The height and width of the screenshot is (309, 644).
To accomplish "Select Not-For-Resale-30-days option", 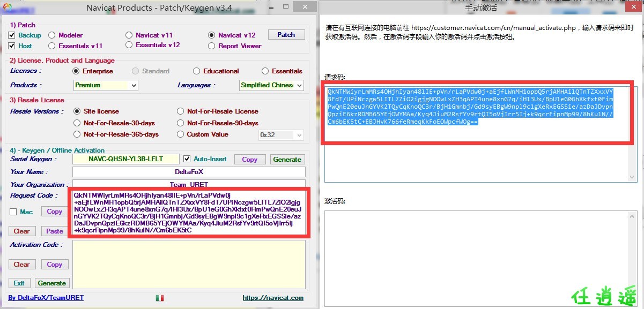I will (77, 123).
